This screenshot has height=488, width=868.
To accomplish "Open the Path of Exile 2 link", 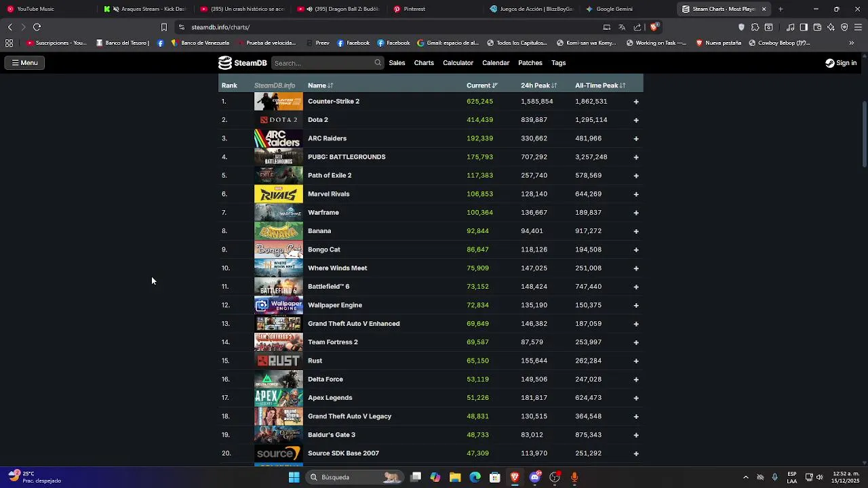I will 330,176.
